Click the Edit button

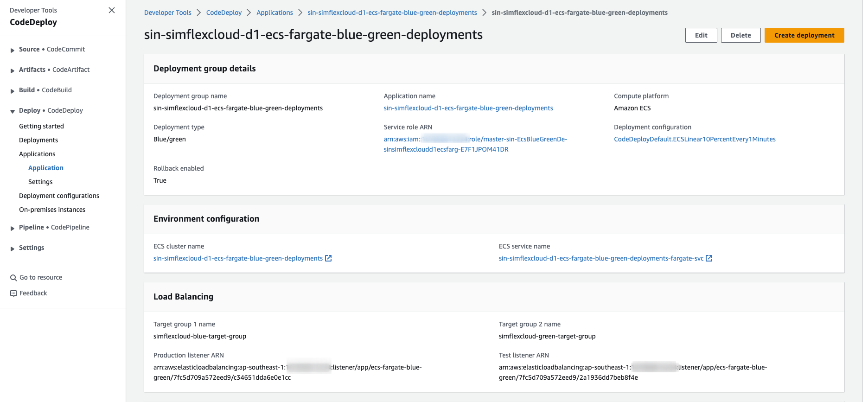[701, 35]
